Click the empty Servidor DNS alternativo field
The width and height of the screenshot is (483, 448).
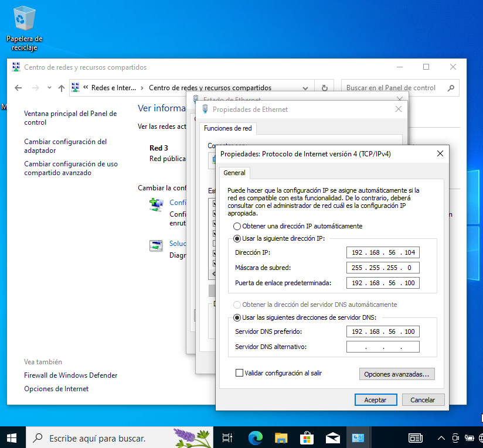point(383,347)
